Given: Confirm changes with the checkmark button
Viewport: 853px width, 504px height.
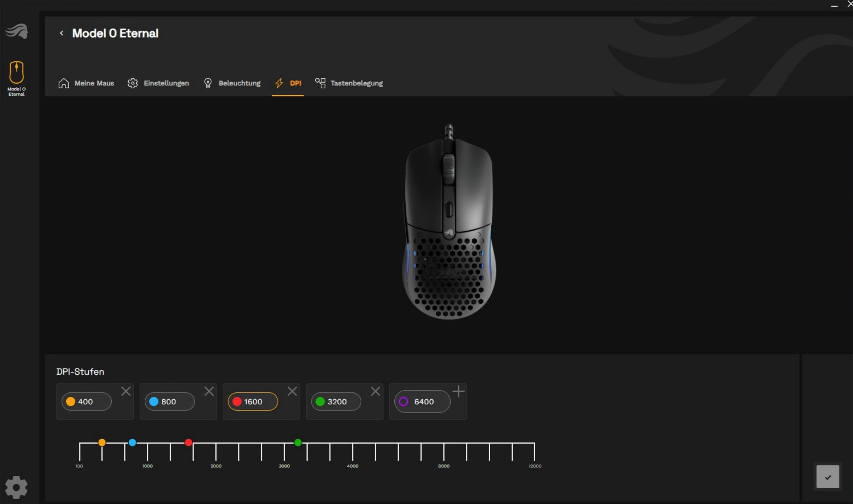Looking at the screenshot, I should tap(828, 477).
